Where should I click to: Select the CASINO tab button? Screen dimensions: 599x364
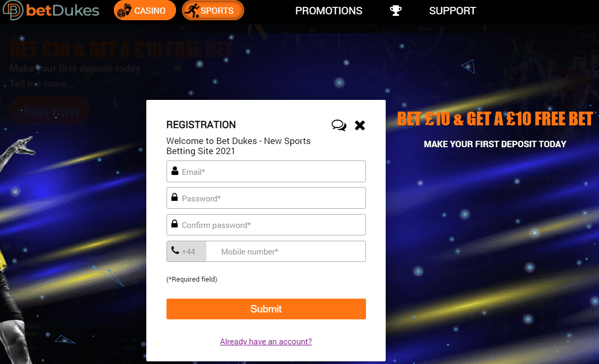145,10
